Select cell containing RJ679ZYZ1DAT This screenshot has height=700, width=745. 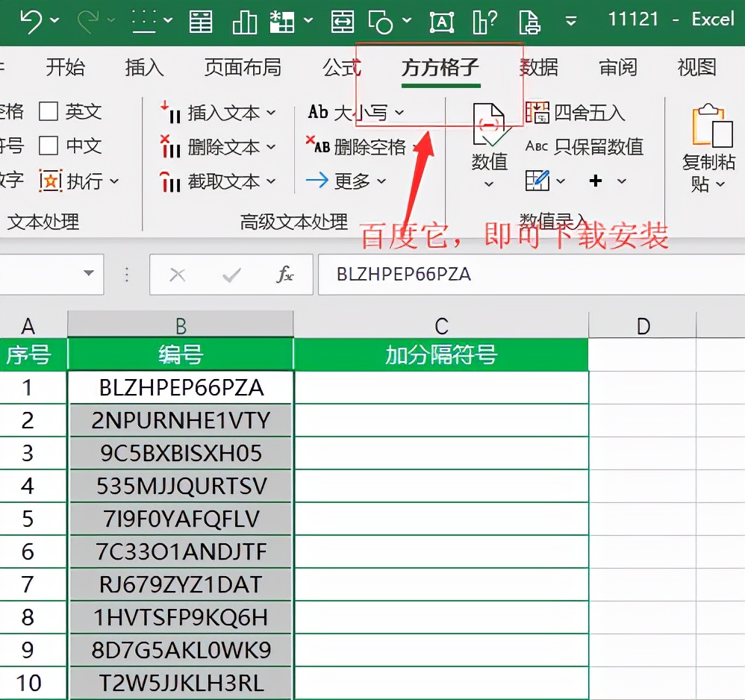(x=181, y=584)
